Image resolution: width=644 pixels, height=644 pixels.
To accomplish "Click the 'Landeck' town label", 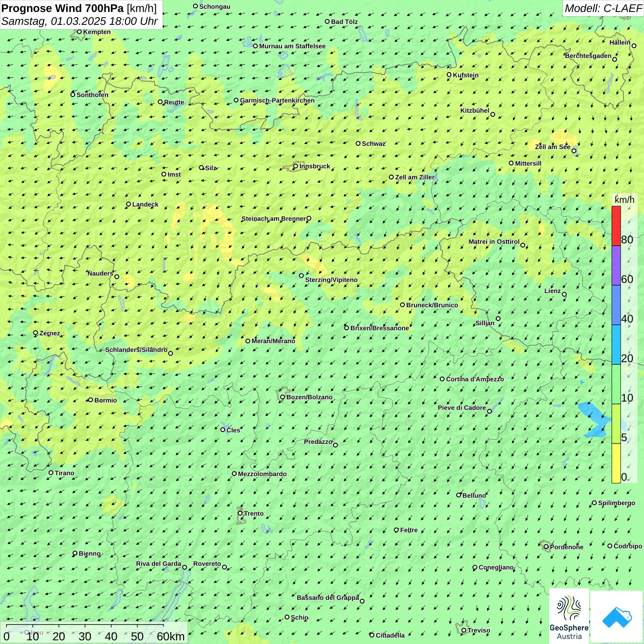I will tap(145, 204).
